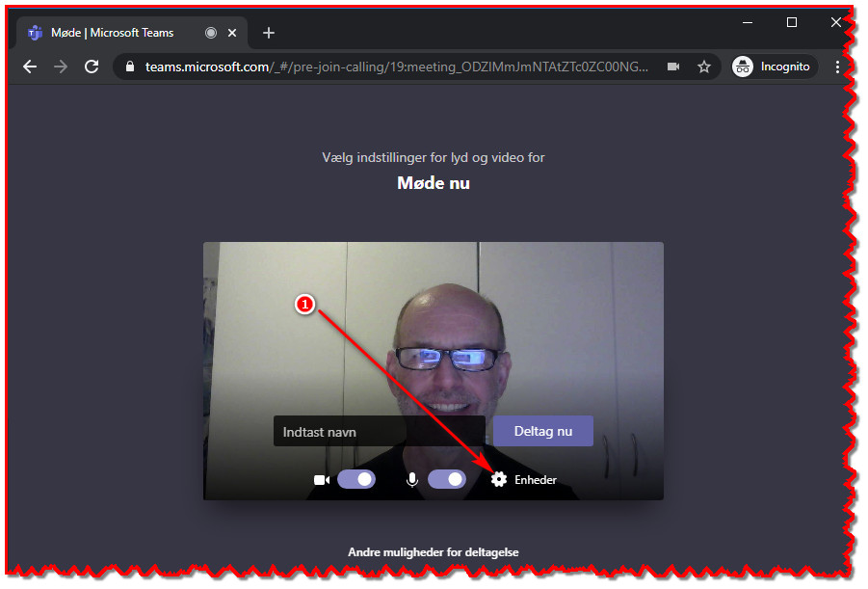Screen dimensions: 868x589
Task: Click the Møde nu heading
Action: (434, 183)
